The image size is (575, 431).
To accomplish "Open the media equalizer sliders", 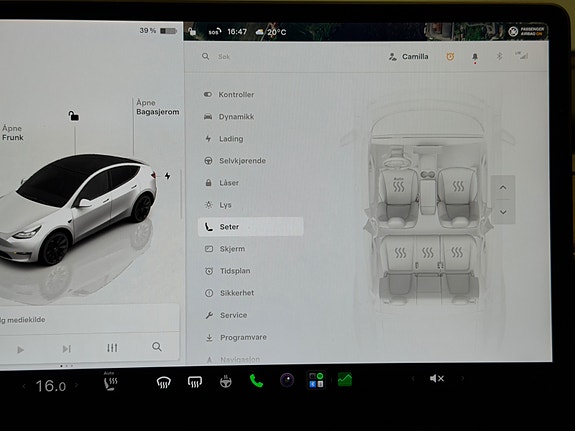I will coord(112,348).
